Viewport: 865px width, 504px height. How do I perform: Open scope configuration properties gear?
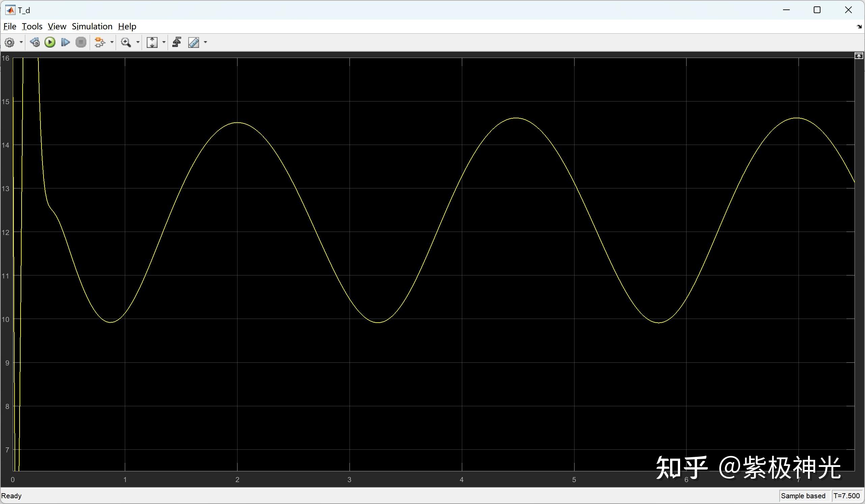coord(9,42)
